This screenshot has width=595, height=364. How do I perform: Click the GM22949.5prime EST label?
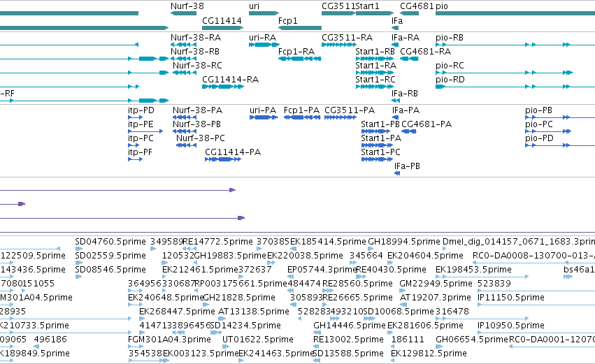coord(436,283)
